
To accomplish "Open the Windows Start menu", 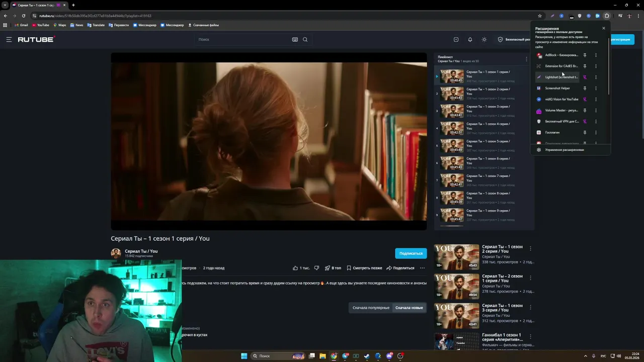I will point(244,356).
